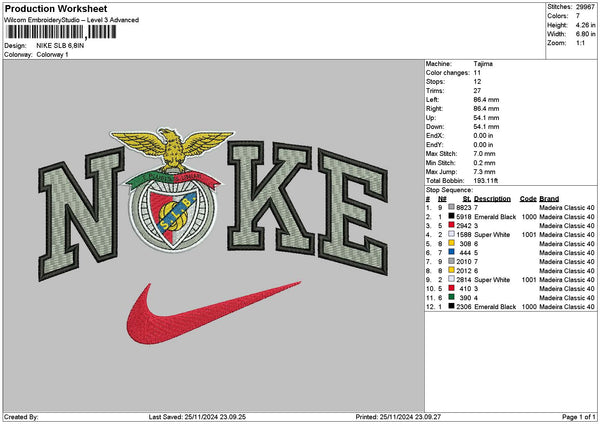Select the design name "NIKE SLB 6,8IN"

click(x=60, y=46)
